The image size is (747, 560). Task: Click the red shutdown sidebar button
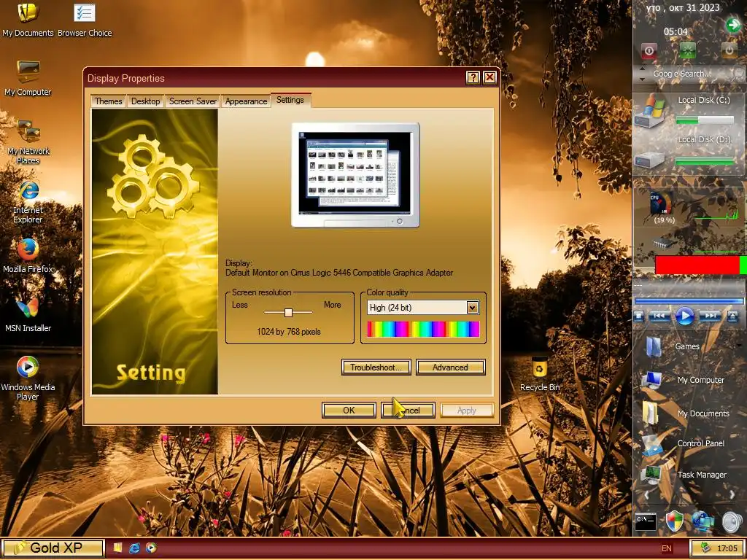tap(649, 50)
